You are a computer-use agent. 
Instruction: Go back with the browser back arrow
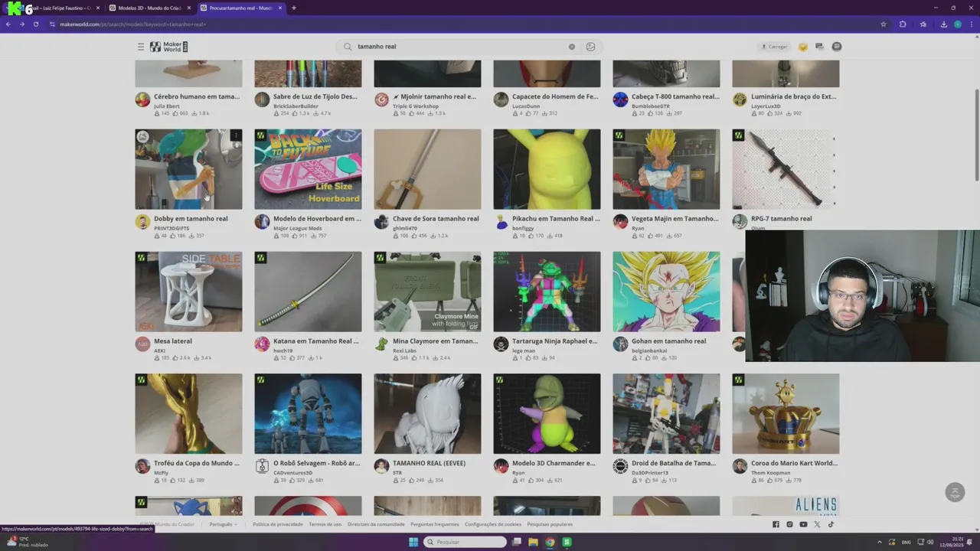click(8, 24)
